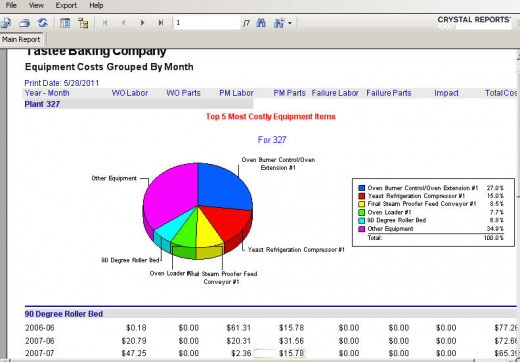
Task: Click the 'Failure Parts' column header
Action: pos(389,93)
